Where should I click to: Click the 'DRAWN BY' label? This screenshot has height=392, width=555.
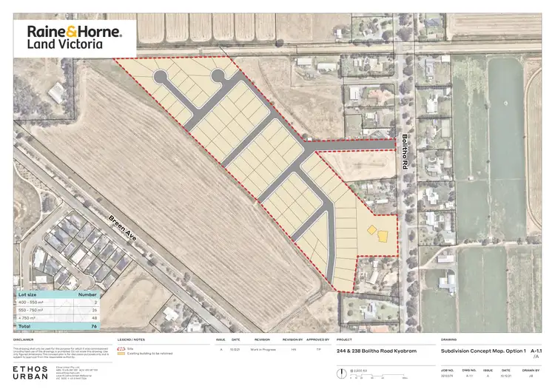tap(531, 370)
